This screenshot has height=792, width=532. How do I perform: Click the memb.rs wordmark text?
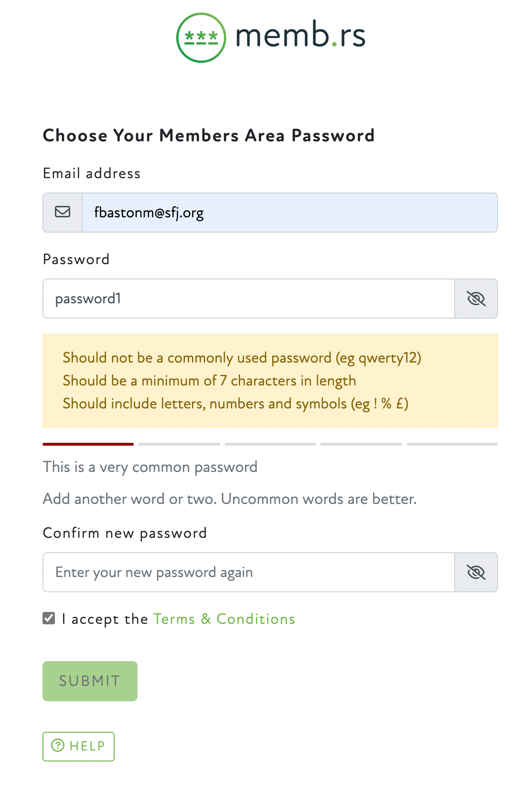300,36
